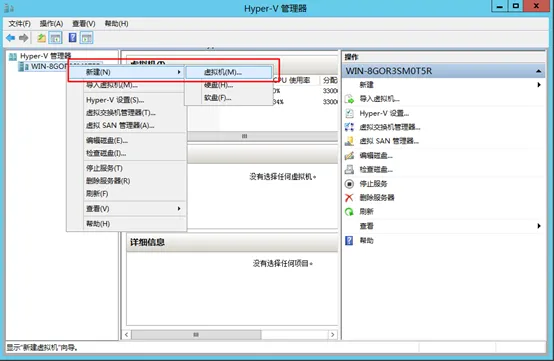Image resolution: width=554 pixels, height=361 pixels.
Task: Click the Virtual Switch Manager icon in Actions pane
Action: tap(349, 127)
